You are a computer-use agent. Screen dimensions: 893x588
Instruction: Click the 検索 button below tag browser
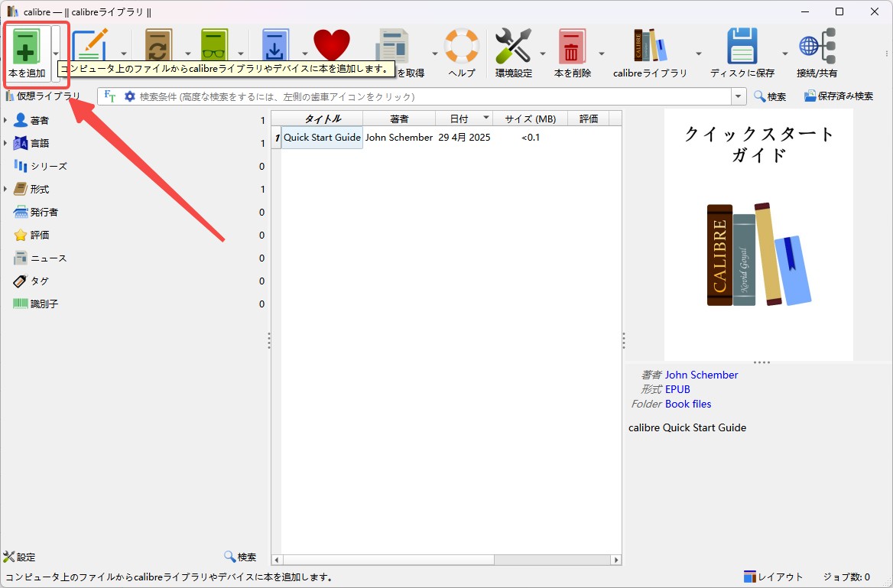[240, 557]
